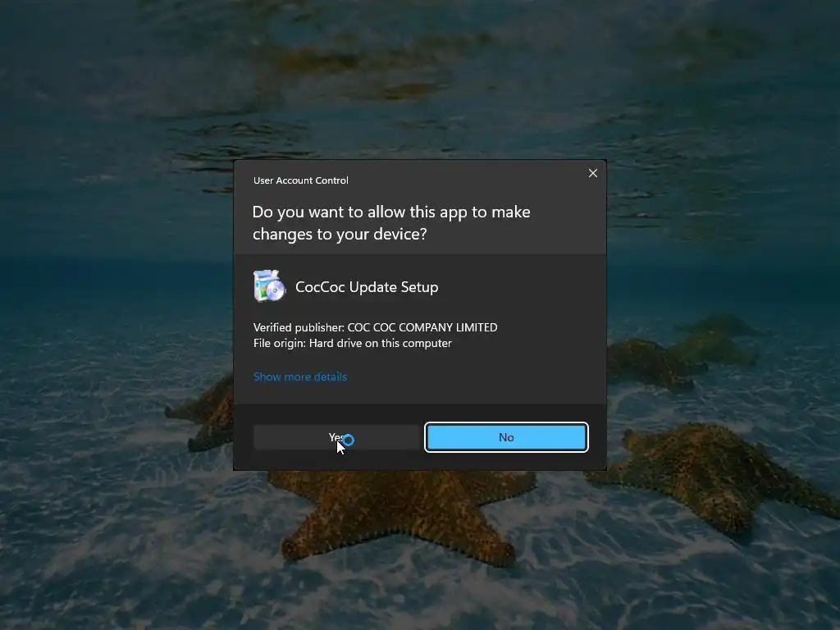
Task: Click Yes to allow CocCoc Update Setup
Action: tap(336, 437)
